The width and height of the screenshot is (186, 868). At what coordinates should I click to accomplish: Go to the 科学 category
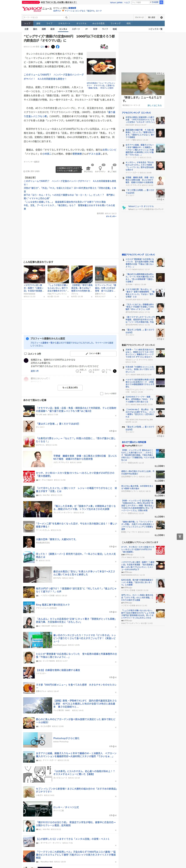95,29
